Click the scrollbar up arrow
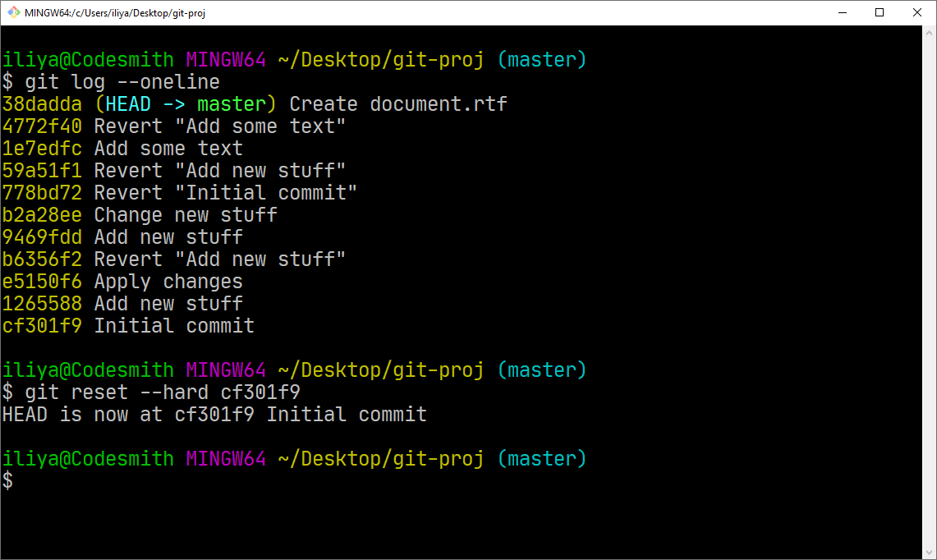This screenshot has height=560, width=937. [930, 33]
